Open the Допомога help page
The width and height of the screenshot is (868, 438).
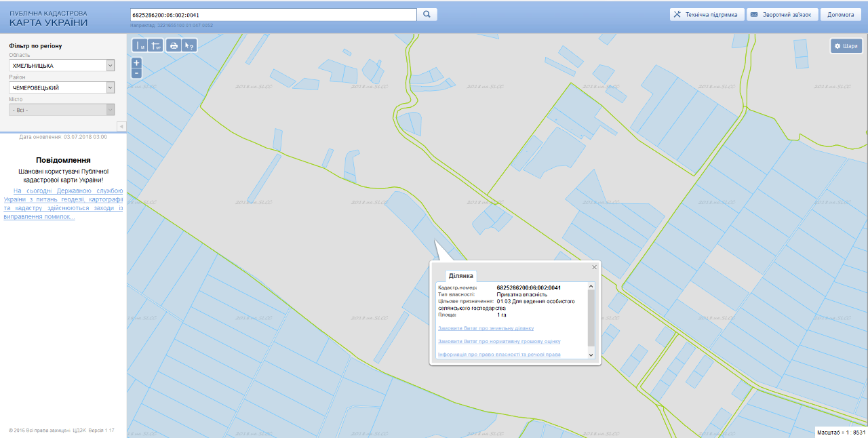(840, 14)
